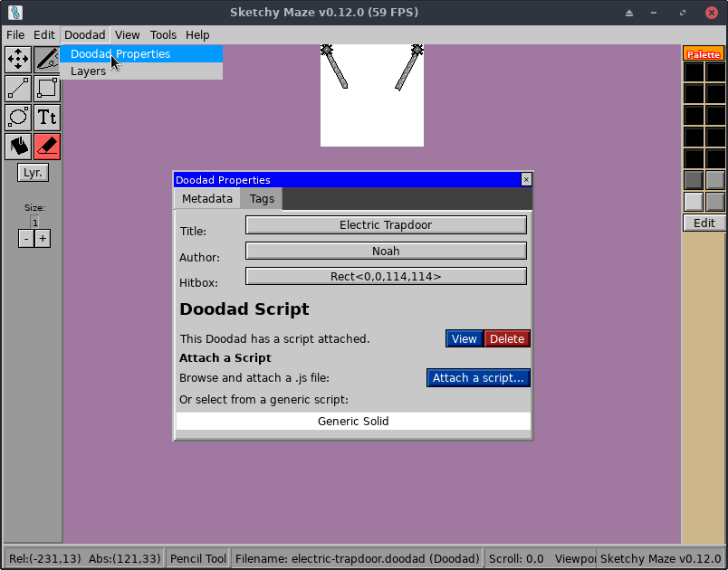The image size is (728, 570).
Task: Delete the attached script
Action: tap(506, 338)
